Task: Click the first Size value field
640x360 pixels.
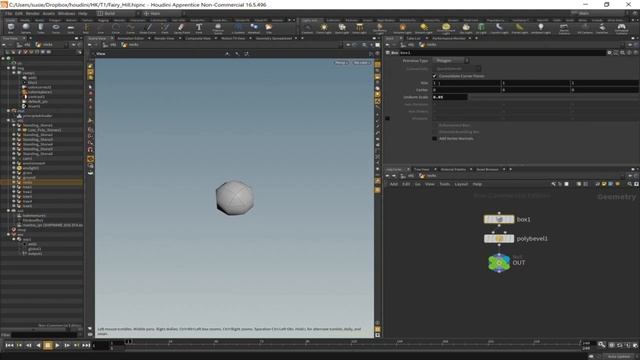Action: (467, 83)
